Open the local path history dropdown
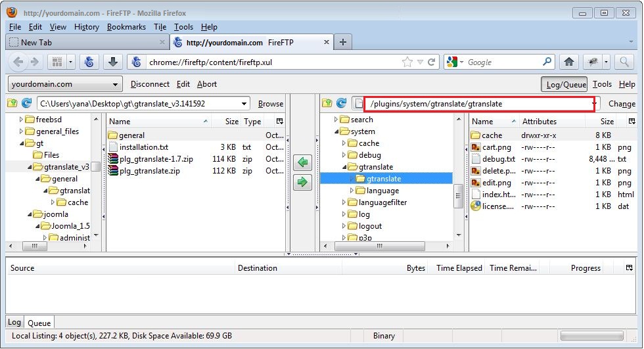This screenshot has width=644, height=349. (x=244, y=103)
